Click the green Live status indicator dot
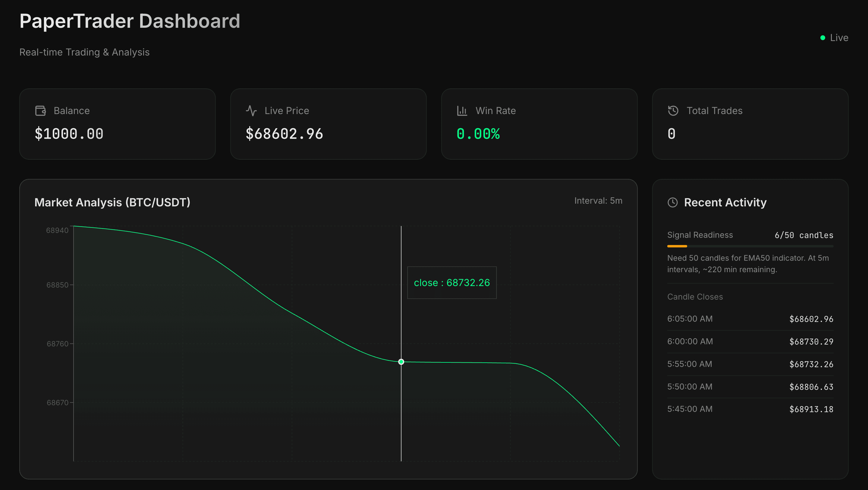The height and width of the screenshot is (490, 868). pyautogui.click(x=822, y=37)
